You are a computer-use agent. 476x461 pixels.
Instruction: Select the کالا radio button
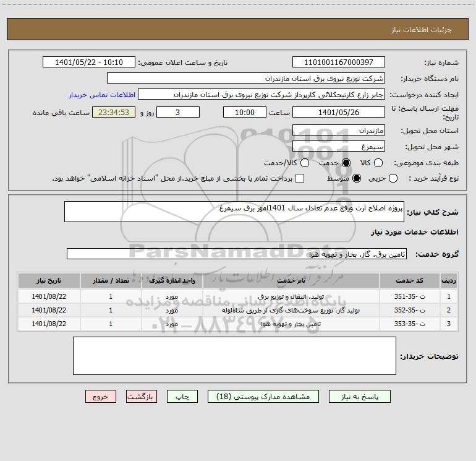click(378, 163)
